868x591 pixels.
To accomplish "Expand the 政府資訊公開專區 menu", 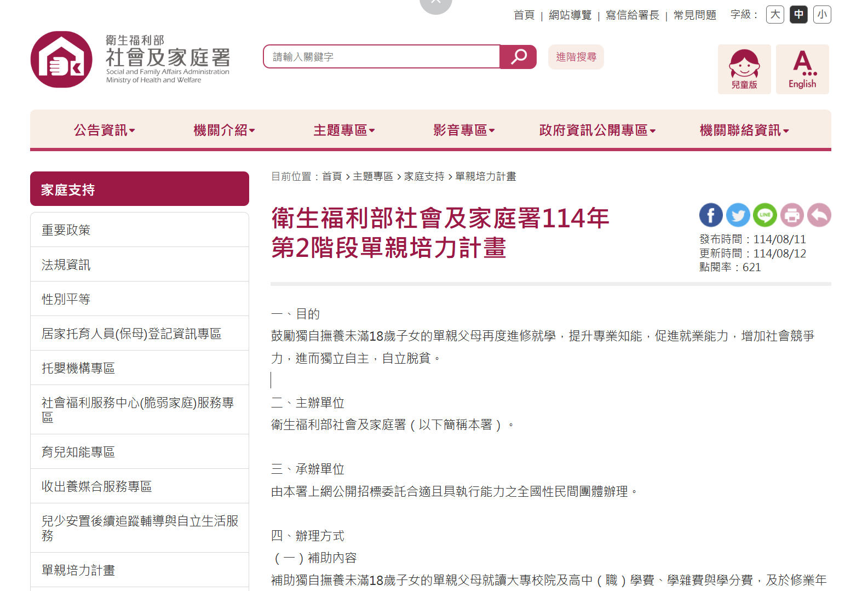I will [x=597, y=130].
